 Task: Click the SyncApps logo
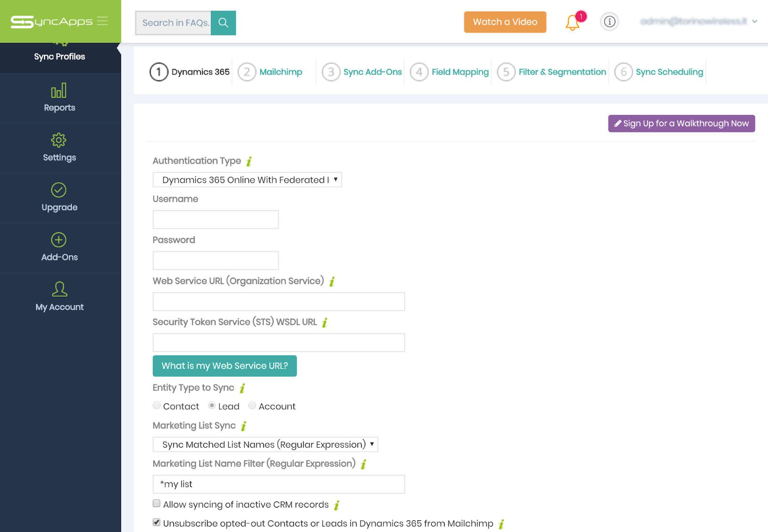pos(51,22)
